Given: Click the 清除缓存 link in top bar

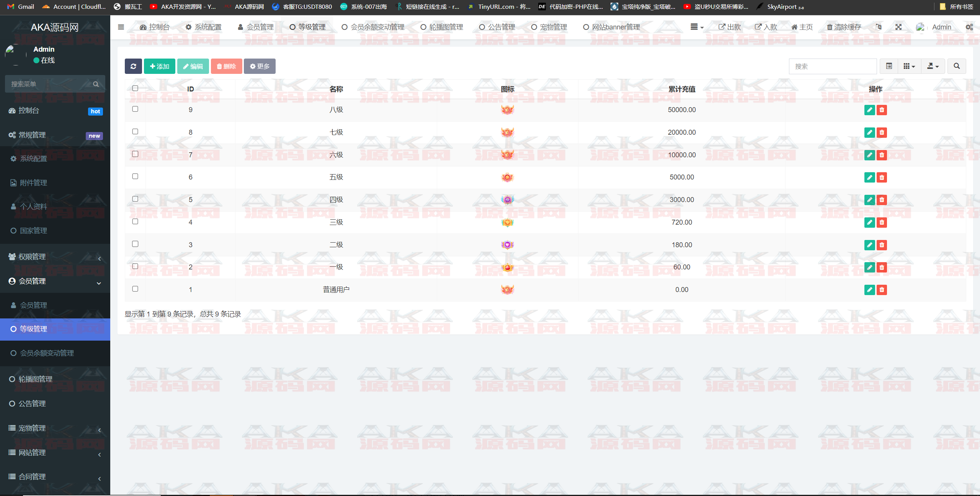Looking at the screenshot, I should pos(844,27).
